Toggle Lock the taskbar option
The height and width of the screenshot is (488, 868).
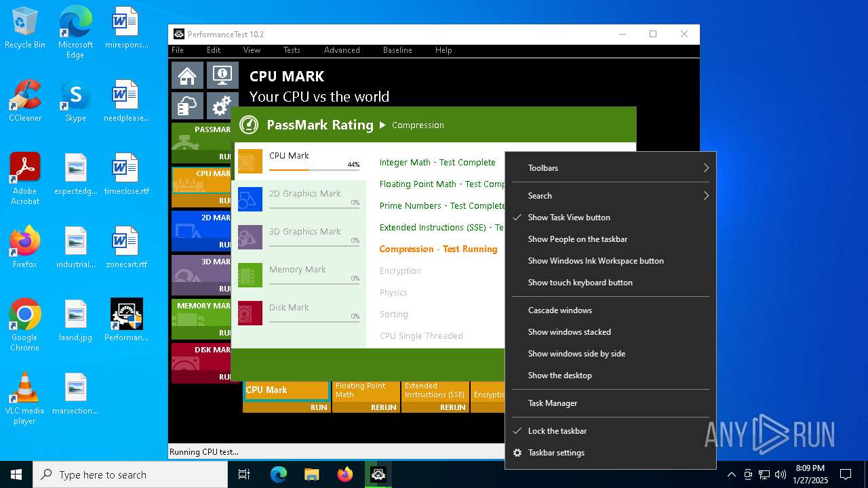[x=610, y=431]
